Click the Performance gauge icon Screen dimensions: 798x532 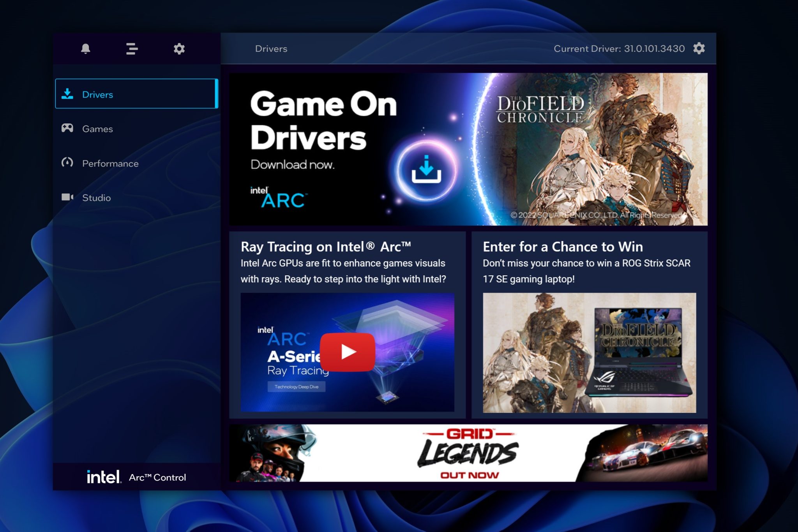[67, 162]
